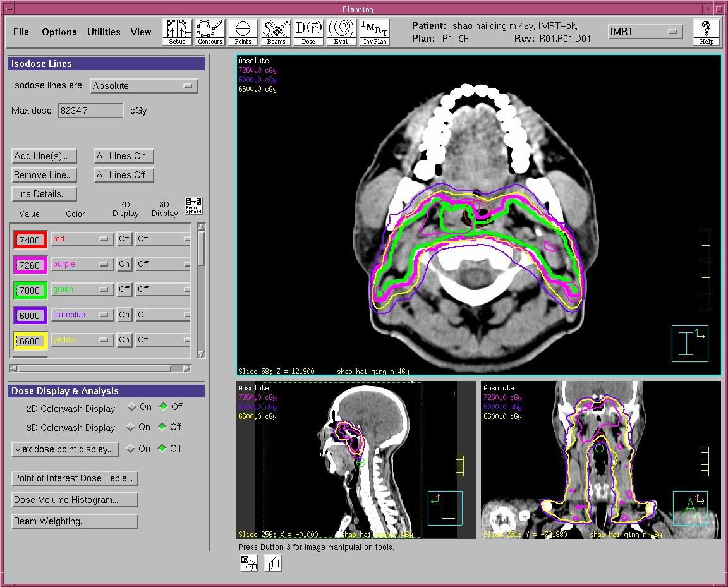Click the Dose Volume Histogram button
Image resolution: width=728 pixels, height=587 pixels.
tap(75, 500)
